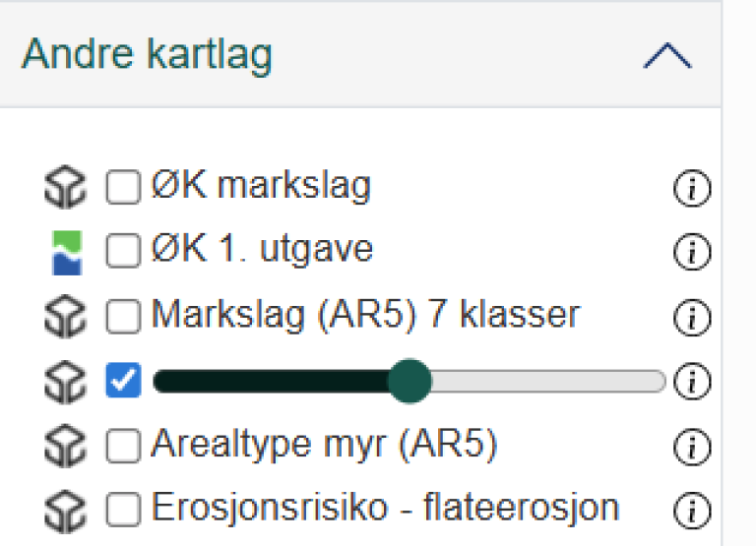Click the Markslag (AR5) 7 klasser label

click(365, 316)
